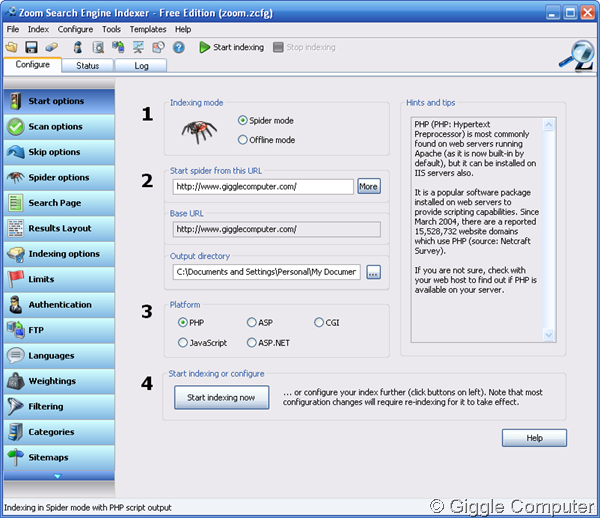
Task: Click the wizard figure toolbar icon
Action: (78, 47)
